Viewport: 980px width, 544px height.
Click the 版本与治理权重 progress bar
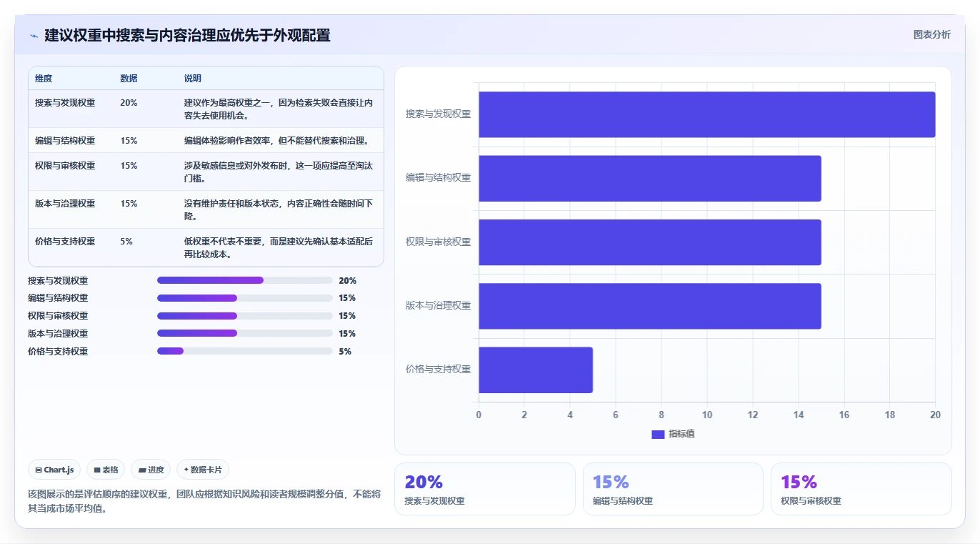tap(245, 333)
